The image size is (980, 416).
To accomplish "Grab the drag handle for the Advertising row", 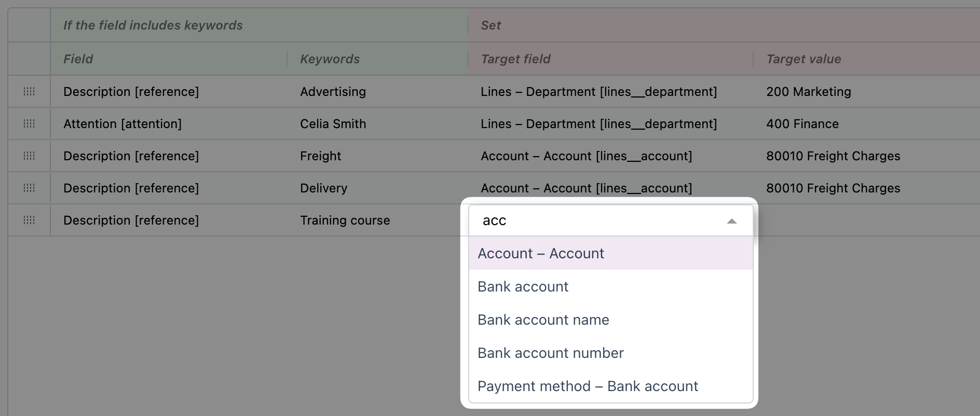I will (x=29, y=91).
